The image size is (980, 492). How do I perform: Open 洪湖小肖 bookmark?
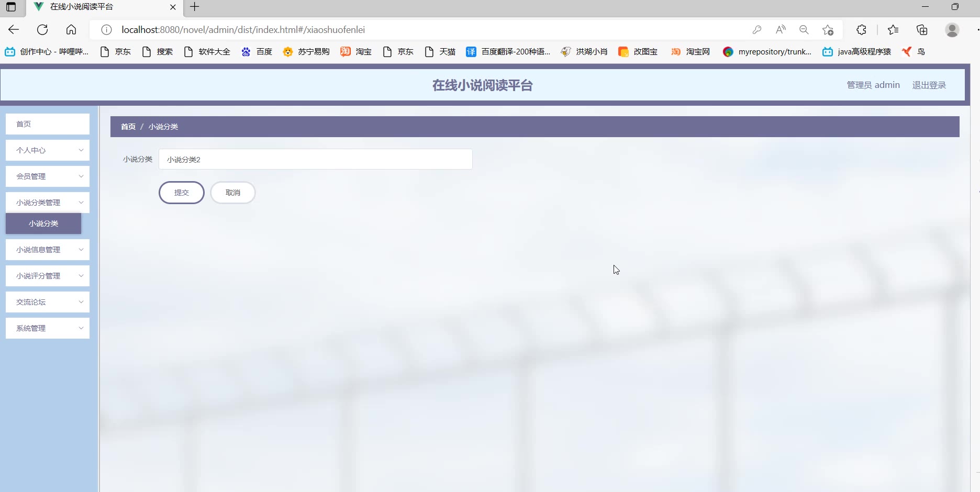coord(584,51)
